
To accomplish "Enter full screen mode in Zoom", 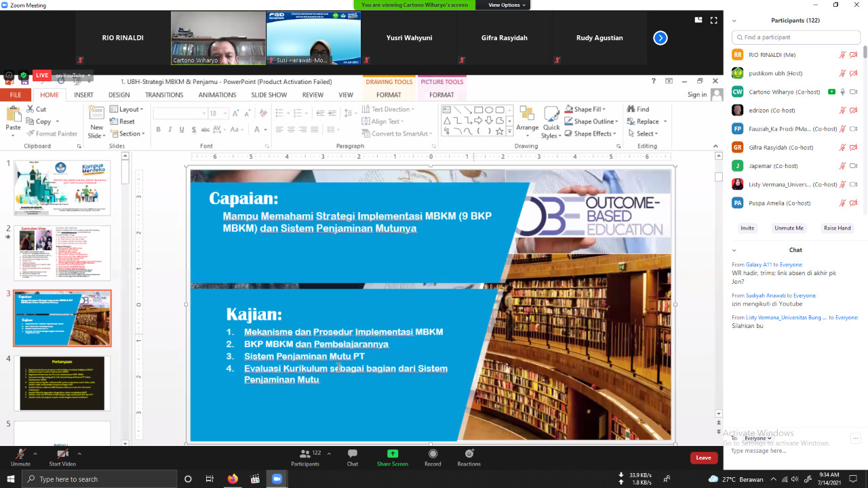I will point(713,20).
